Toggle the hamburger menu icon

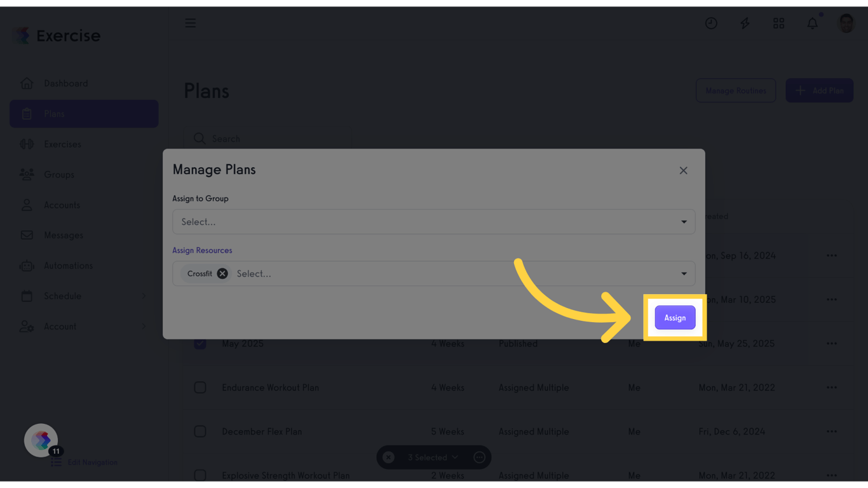point(191,24)
